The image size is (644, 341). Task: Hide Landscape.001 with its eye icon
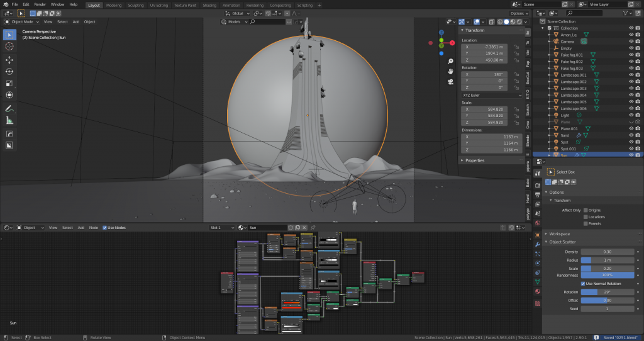631,75
